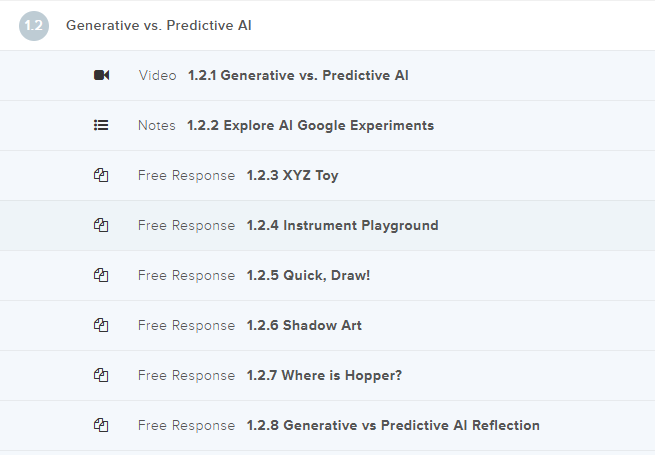Click the icon beside the AI Reflection item
Screen dimensions: 655x455
(x=101, y=425)
